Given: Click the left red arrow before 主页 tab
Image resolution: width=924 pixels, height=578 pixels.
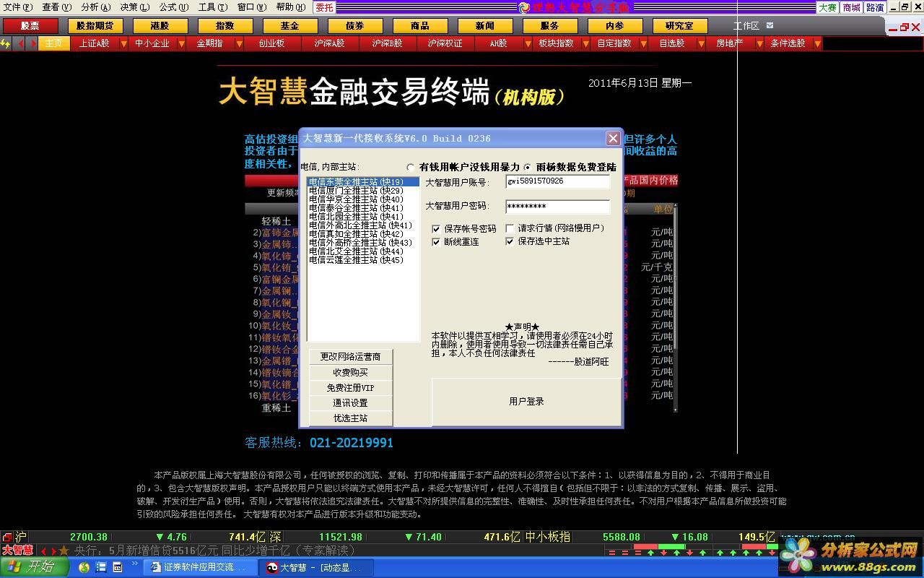Looking at the screenshot, I should [x=21, y=43].
